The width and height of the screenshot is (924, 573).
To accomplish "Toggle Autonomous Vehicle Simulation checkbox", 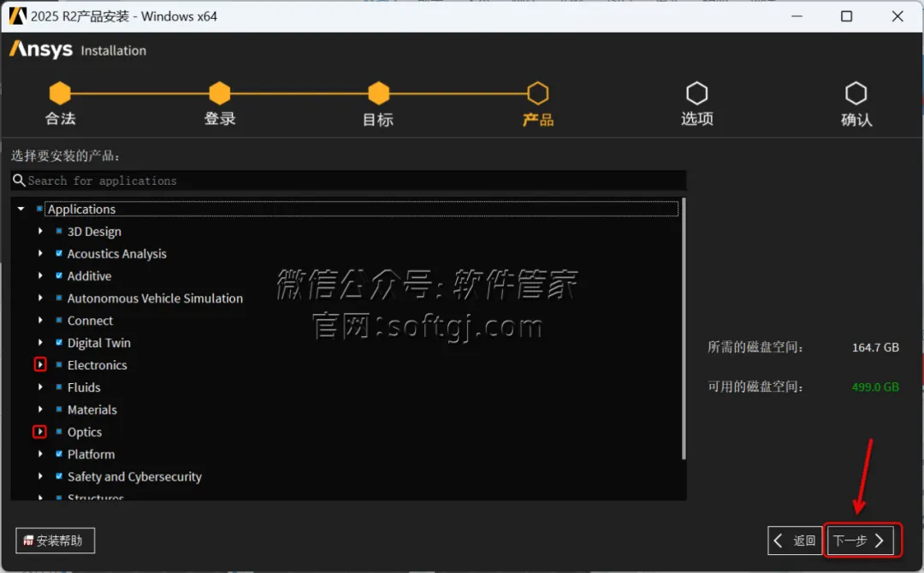I will [59, 298].
